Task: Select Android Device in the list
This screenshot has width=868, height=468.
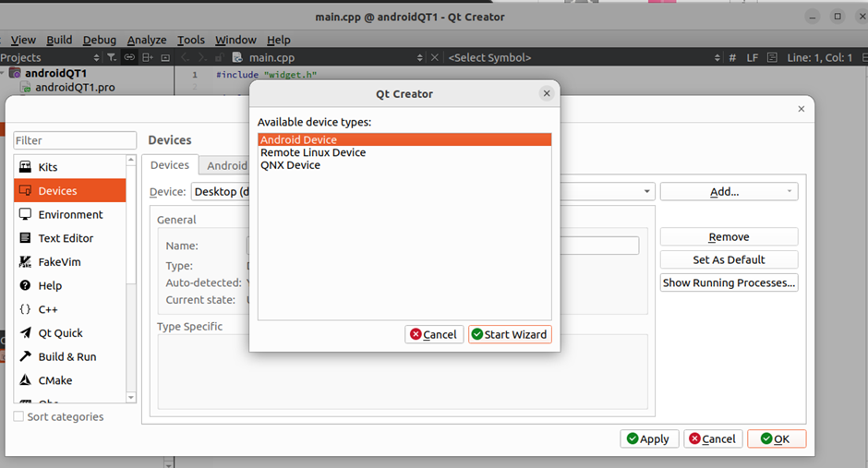Action: click(x=404, y=139)
